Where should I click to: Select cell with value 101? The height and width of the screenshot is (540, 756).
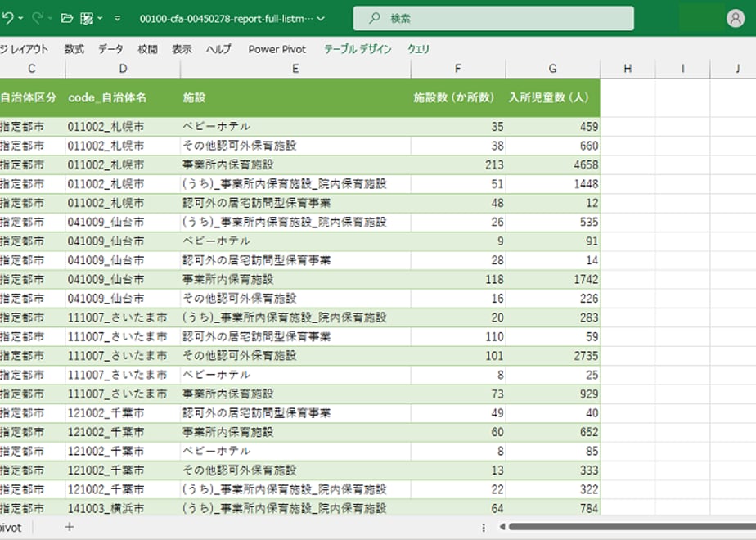point(458,355)
